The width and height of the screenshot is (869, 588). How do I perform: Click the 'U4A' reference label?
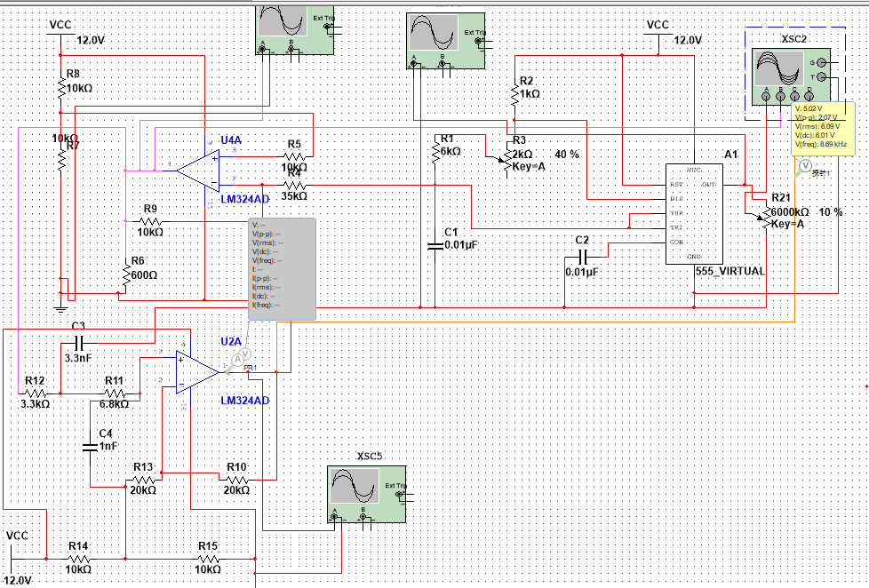click(x=231, y=139)
